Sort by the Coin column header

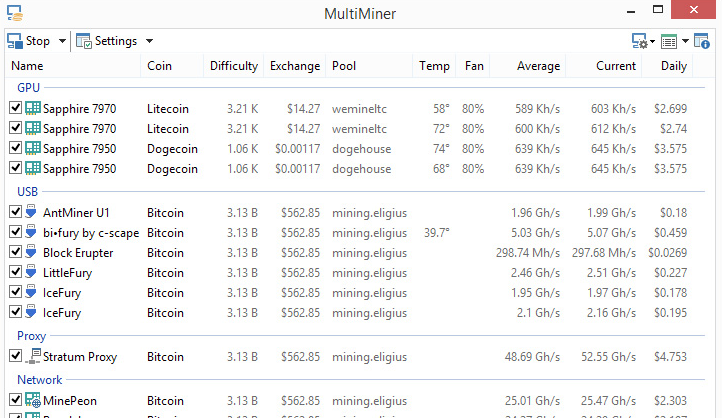coord(159,66)
